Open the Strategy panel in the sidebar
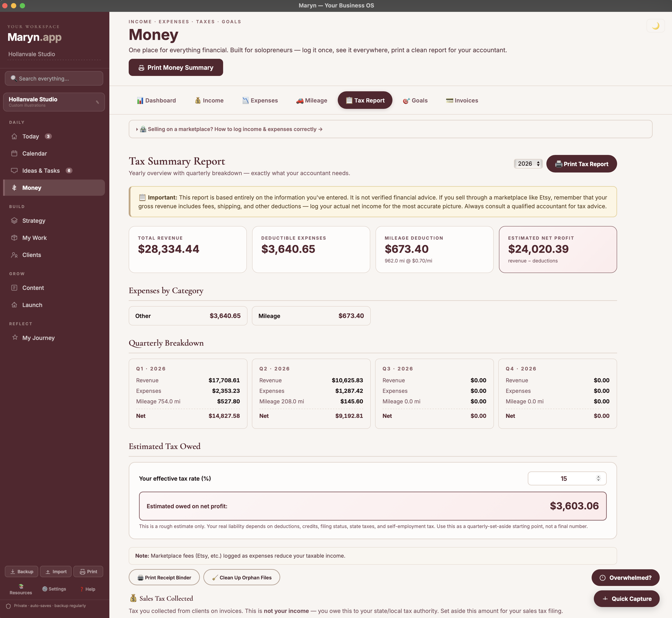The width and height of the screenshot is (672, 618). 33,221
